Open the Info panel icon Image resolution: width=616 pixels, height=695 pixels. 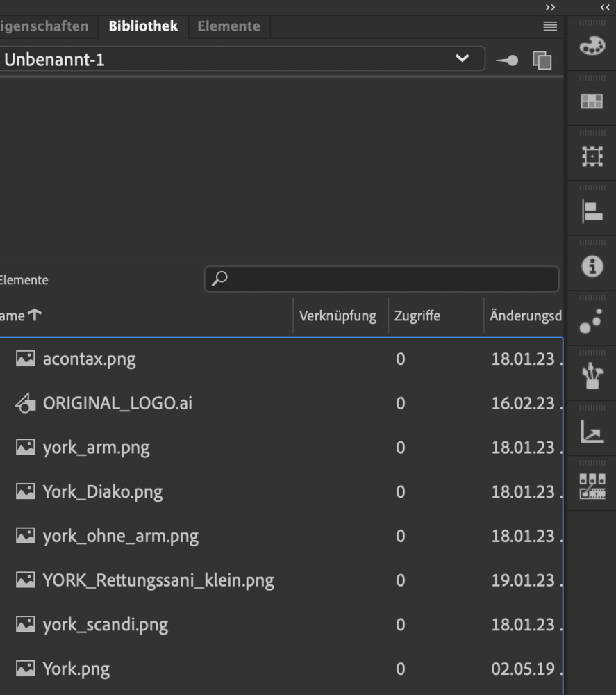592,266
